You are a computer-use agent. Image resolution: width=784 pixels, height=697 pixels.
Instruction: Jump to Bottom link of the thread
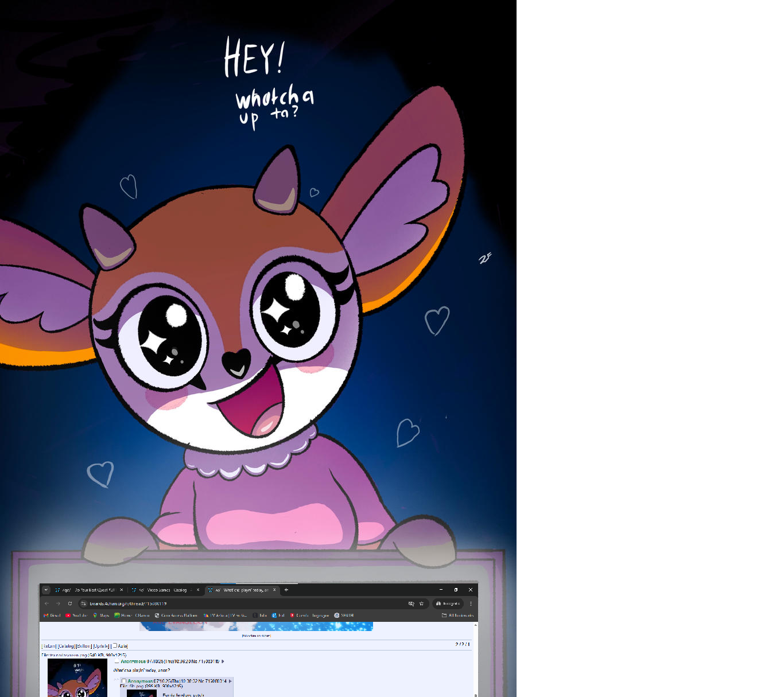click(84, 646)
